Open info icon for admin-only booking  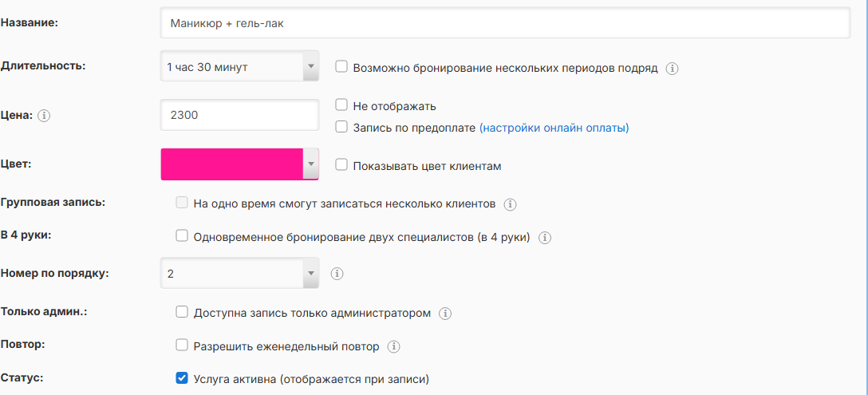click(x=445, y=314)
